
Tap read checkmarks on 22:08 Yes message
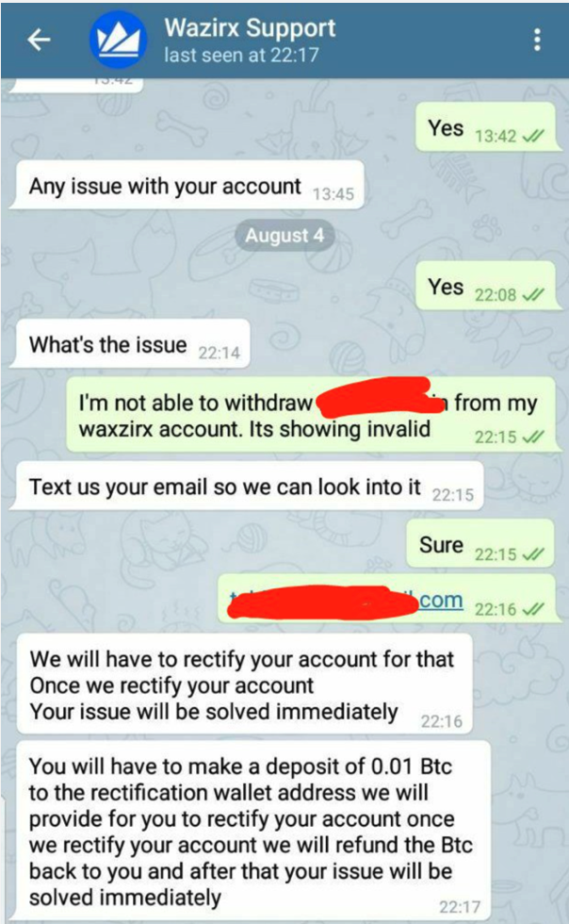pos(533,294)
